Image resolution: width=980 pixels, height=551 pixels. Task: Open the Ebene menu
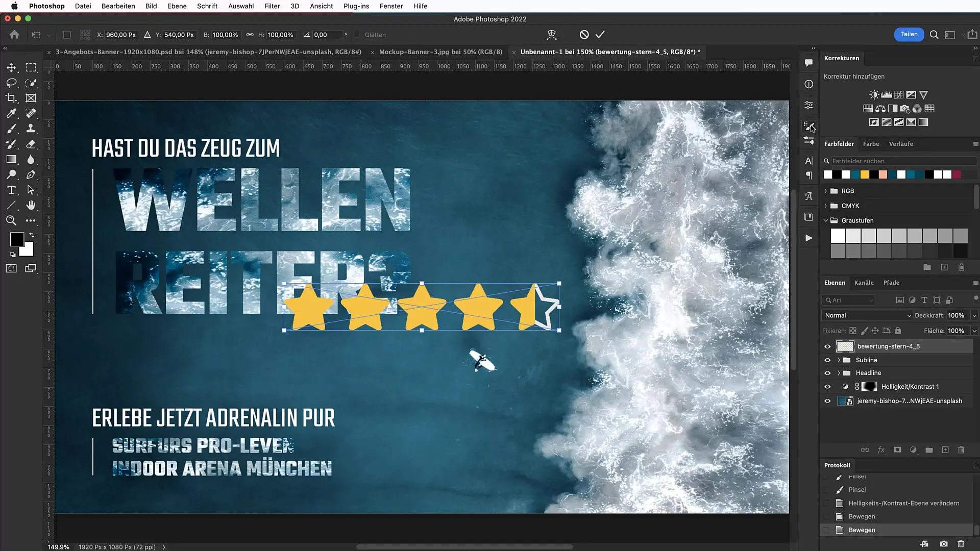pyautogui.click(x=176, y=6)
